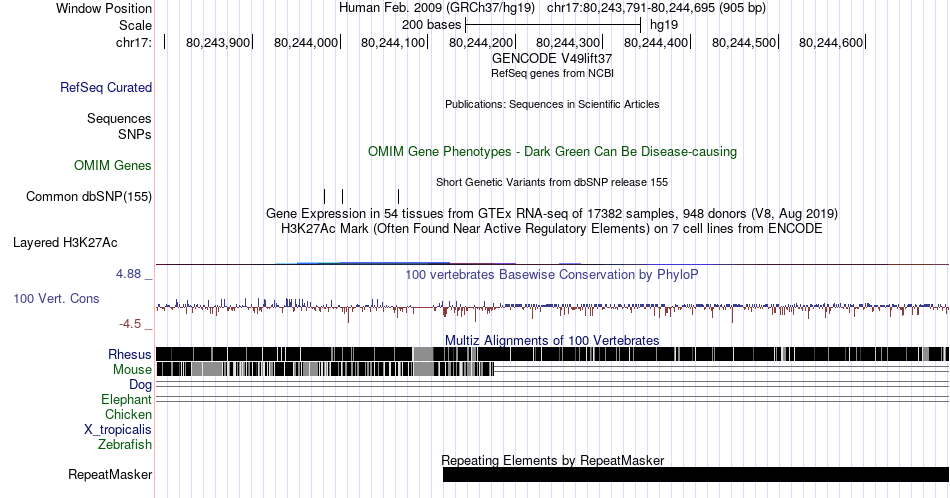Screen dimensions: 950x498
Task: Click Publications: Sequences in Scientific Articles title
Action: [552, 104]
